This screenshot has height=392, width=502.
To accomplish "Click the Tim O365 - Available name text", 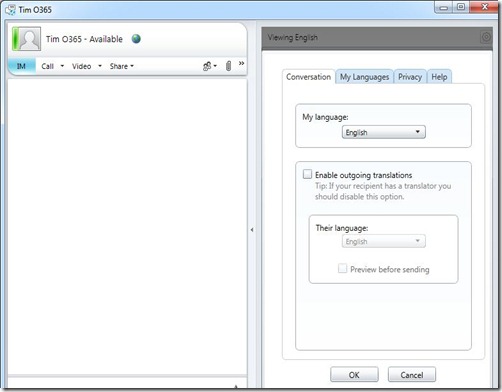I will click(84, 39).
